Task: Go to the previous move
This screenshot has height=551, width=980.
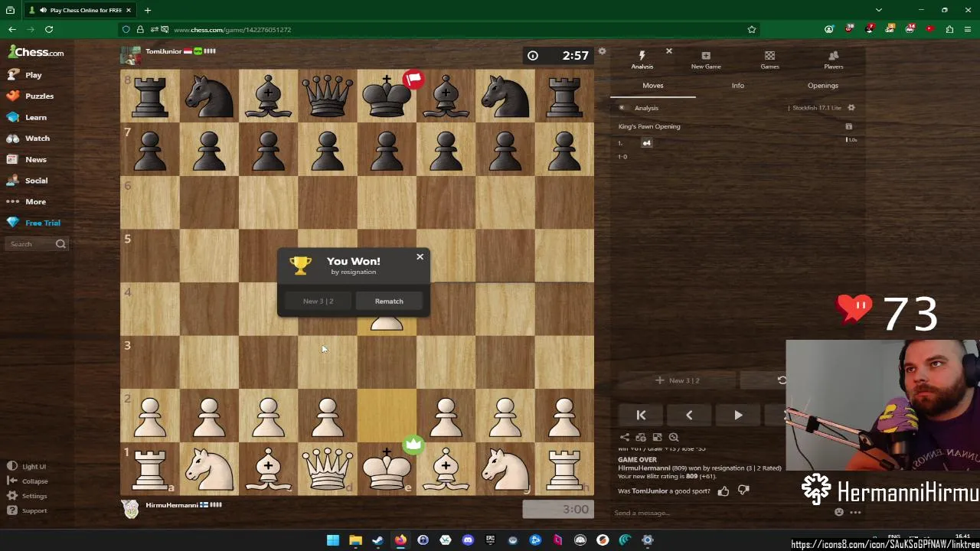Action: (x=689, y=415)
